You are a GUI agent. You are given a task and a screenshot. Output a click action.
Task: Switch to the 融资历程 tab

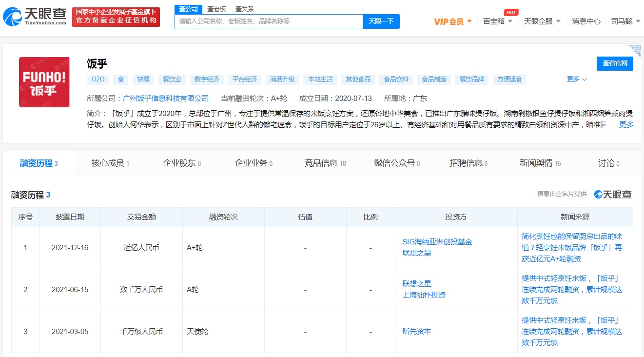coord(39,163)
